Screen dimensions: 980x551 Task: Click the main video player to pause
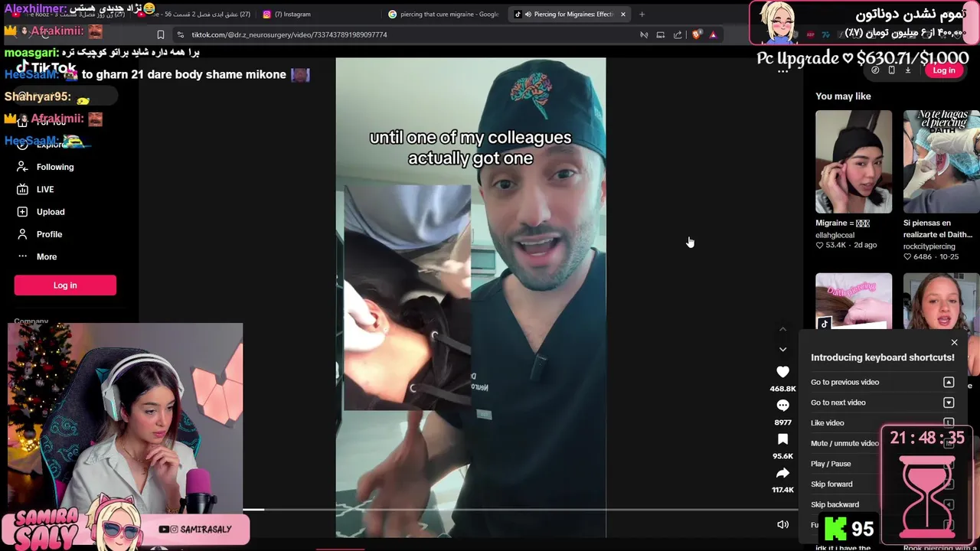point(471,298)
